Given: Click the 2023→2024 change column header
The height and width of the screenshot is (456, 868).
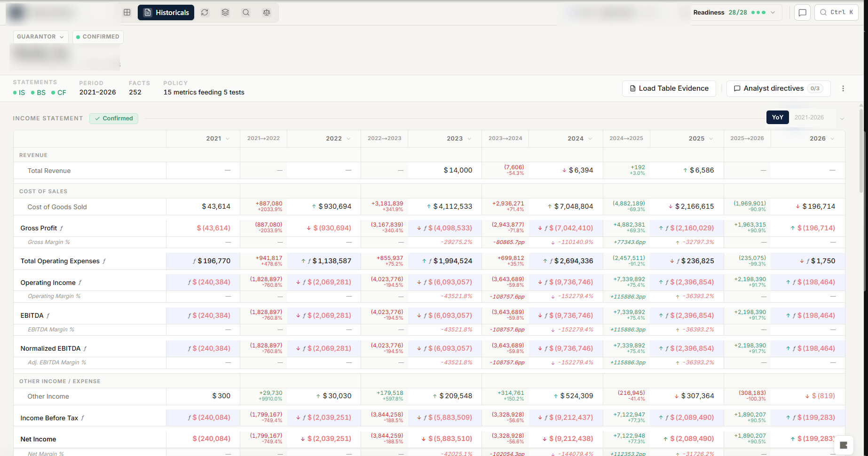Looking at the screenshot, I should (x=505, y=138).
